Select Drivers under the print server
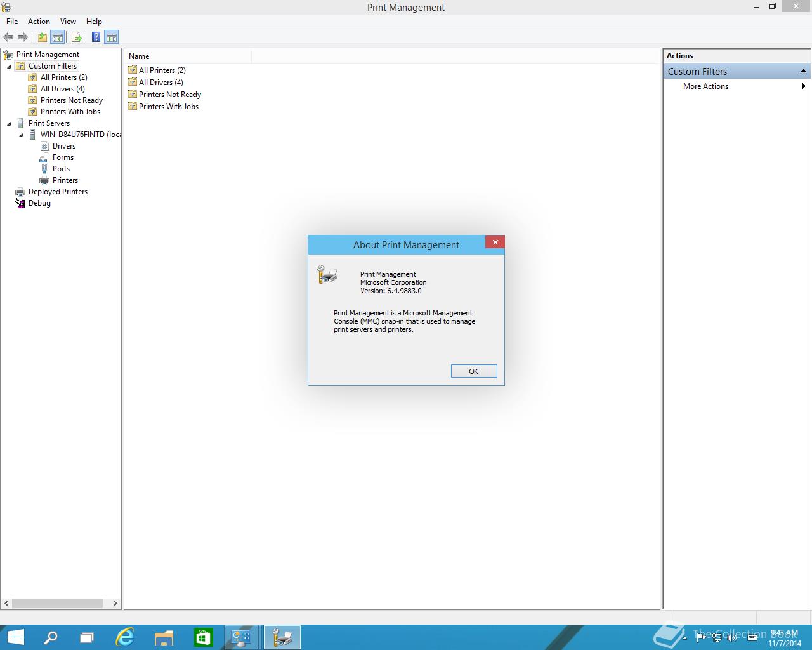The image size is (812, 650). coord(64,146)
